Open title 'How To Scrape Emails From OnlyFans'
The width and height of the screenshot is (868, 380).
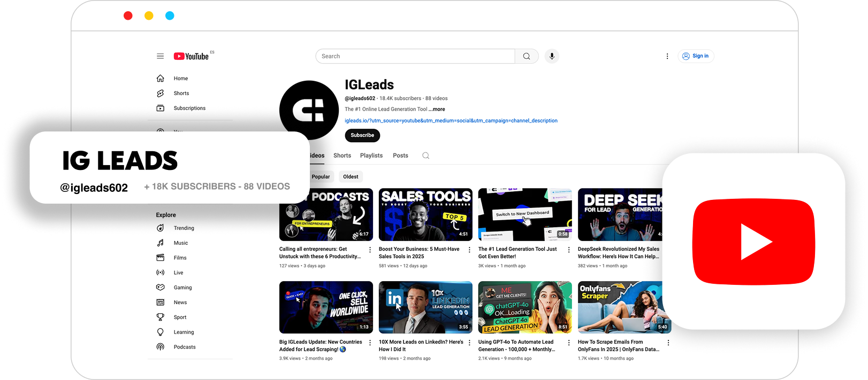click(x=619, y=346)
